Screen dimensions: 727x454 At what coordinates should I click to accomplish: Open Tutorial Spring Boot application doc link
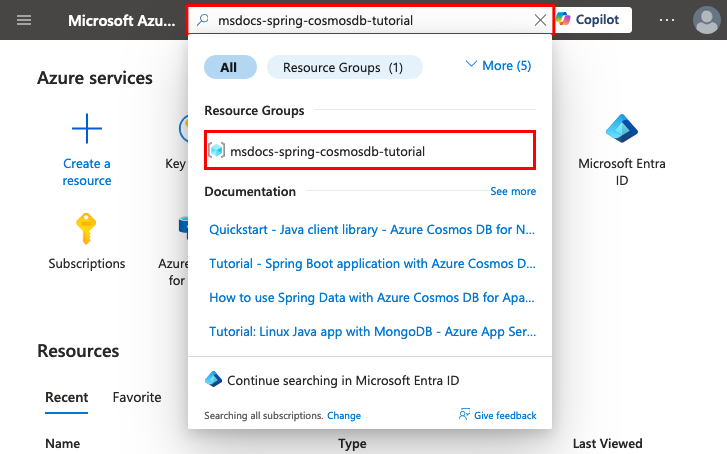[373, 264]
